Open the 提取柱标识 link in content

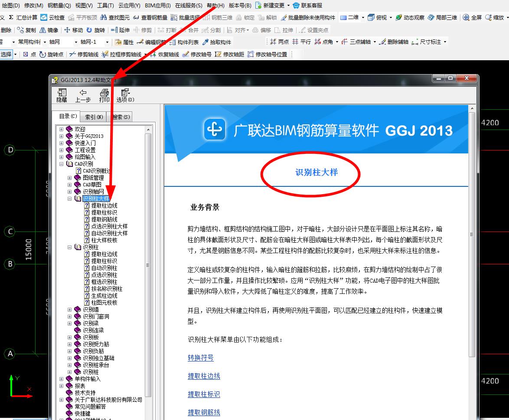click(204, 394)
